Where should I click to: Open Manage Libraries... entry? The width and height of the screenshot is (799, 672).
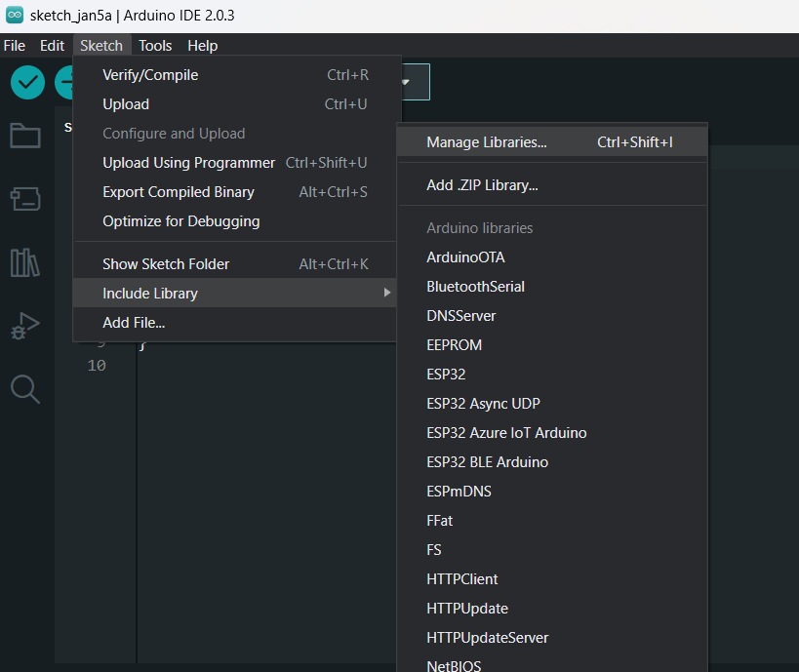pos(552,142)
